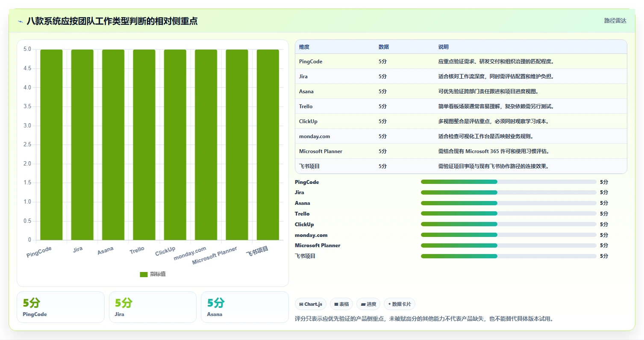The width and height of the screenshot is (644, 340).
Task: Click Jira in the table's 维度 column
Action: pos(303,77)
